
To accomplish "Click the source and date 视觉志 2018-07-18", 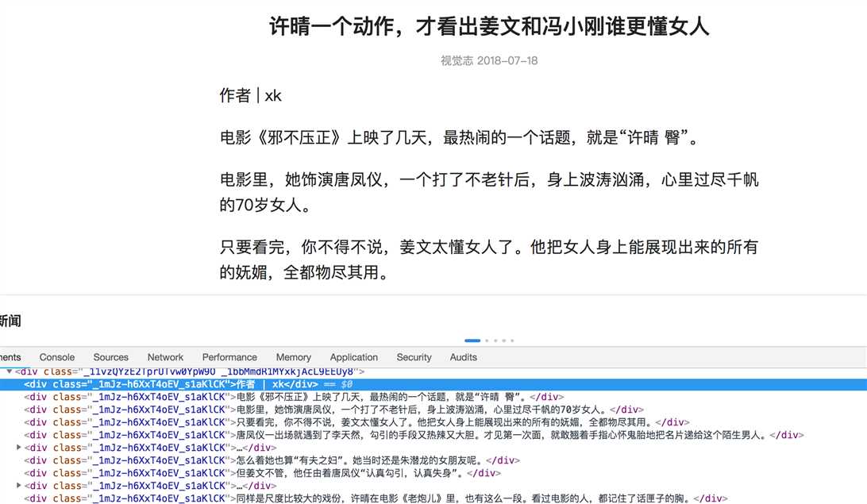I will [489, 61].
